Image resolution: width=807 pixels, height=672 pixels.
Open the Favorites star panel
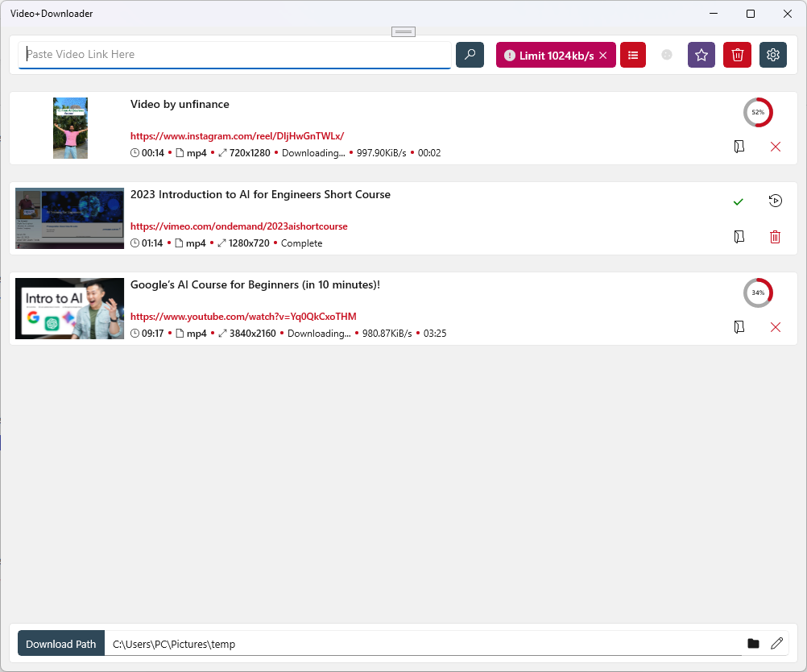coord(701,55)
